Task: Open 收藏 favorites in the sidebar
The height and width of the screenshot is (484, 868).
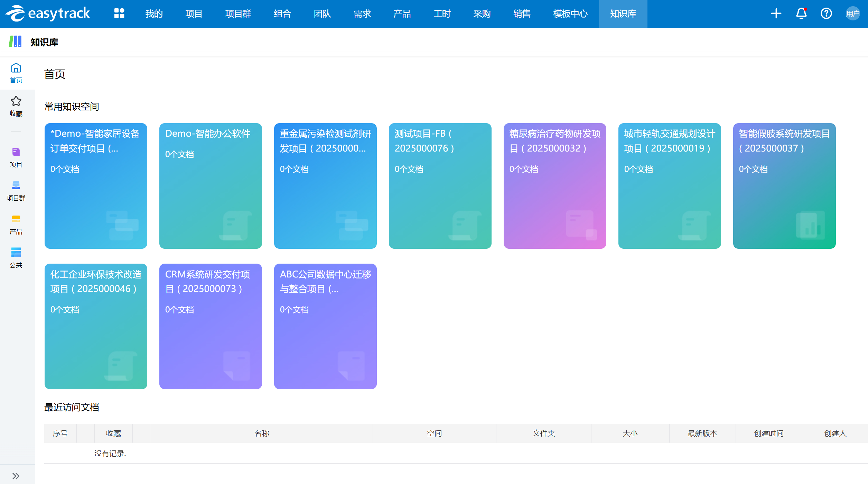Action: 16,106
